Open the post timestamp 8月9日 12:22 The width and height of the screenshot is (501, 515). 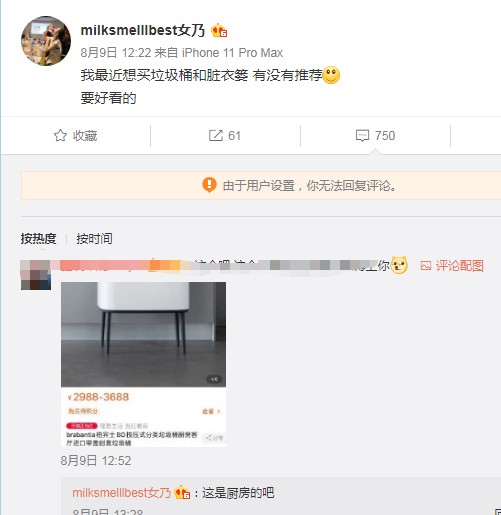(x=116, y=53)
